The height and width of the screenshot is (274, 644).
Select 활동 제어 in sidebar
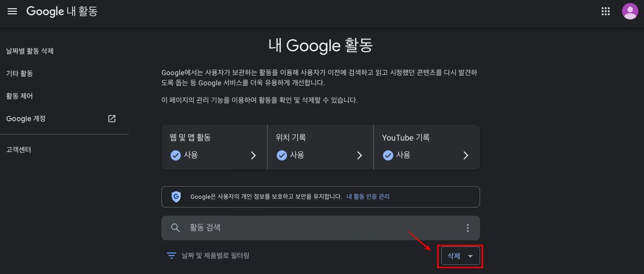[x=19, y=96]
